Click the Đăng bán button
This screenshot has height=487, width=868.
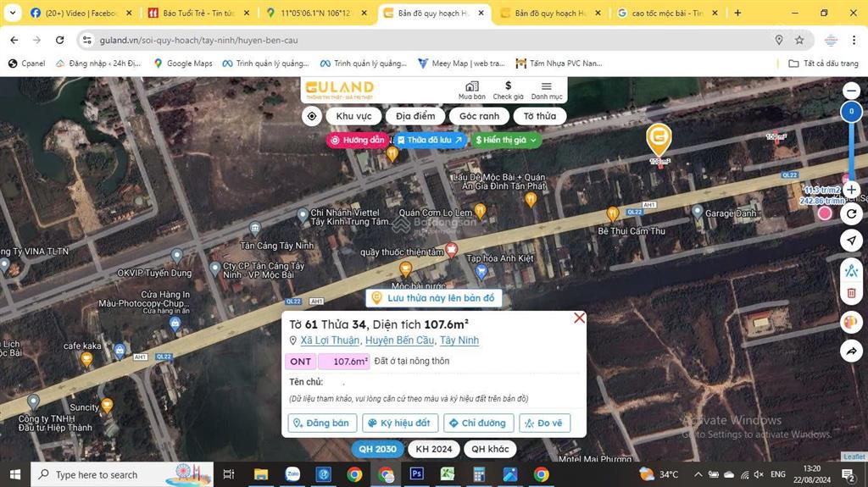[322, 423]
